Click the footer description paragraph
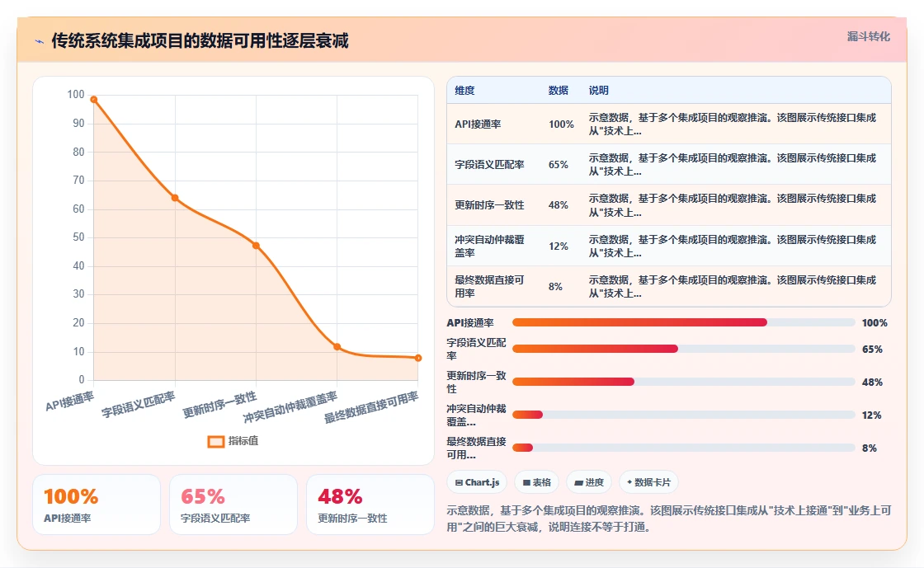The height and width of the screenshot is (568, 924). coord(669,519)
